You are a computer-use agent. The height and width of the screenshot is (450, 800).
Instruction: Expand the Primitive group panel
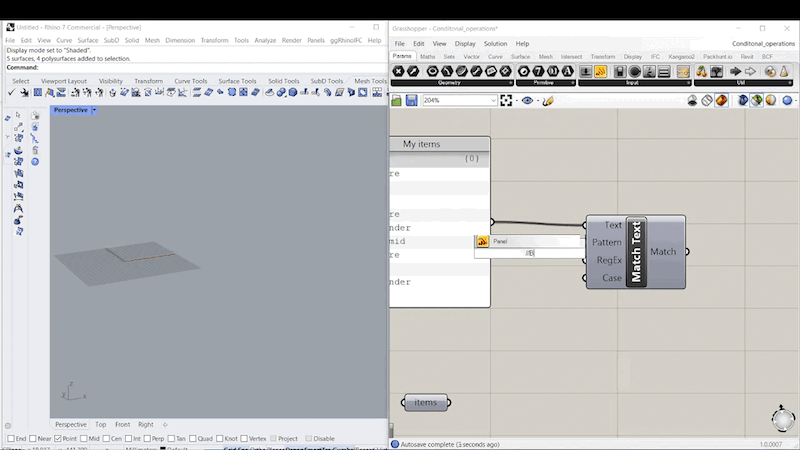572,83
